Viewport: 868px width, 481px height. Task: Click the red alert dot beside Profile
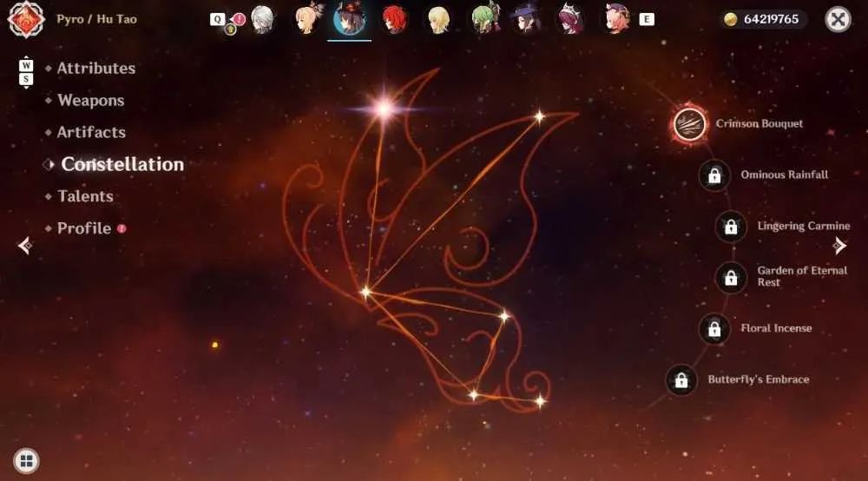pyautogui.click(x=122, y=228)
